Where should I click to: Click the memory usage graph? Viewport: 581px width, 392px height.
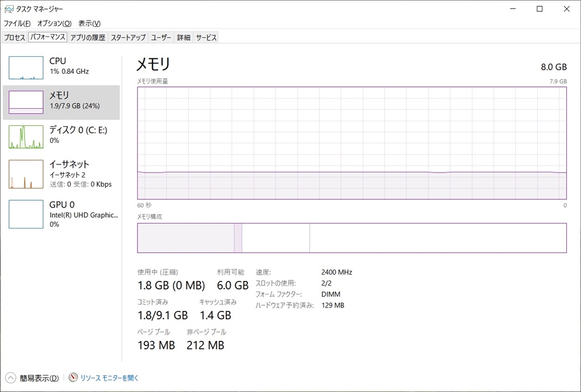(352, 142)
